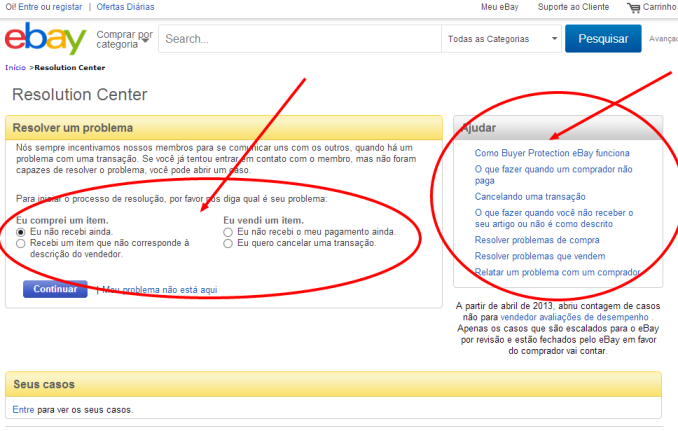678x431 pixels.
Task: Open the Todas as Categorias dropdown
Action: click(x=502, y=39)
